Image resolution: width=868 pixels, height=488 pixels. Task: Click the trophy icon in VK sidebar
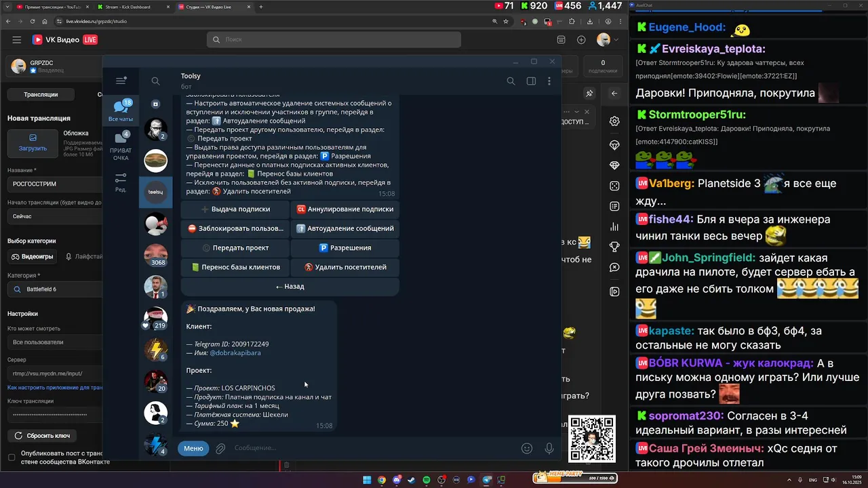[x=614, y=247]
